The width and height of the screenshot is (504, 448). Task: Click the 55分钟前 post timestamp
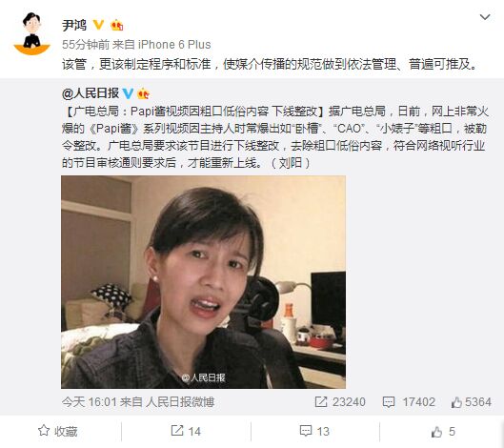86,45
